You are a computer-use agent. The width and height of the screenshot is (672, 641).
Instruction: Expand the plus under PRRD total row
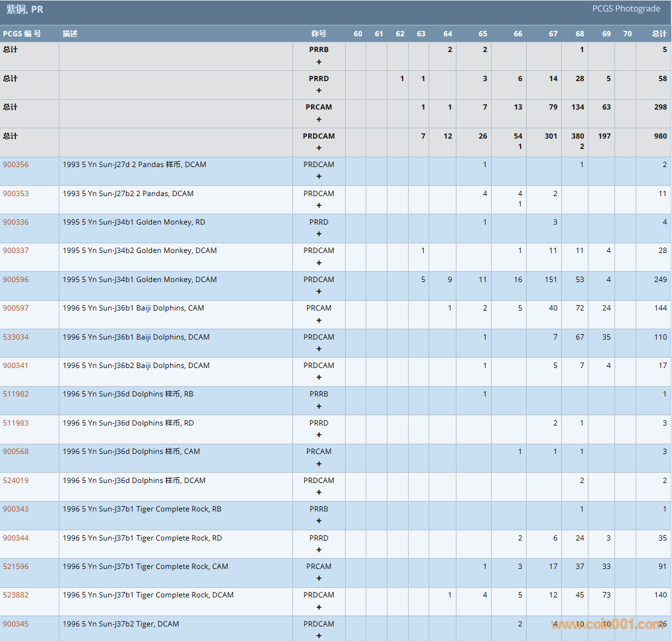[x=319, y=91]
